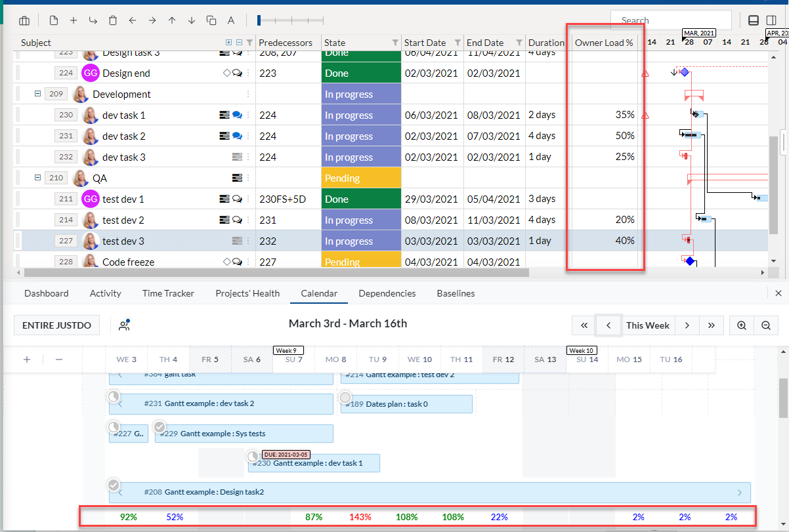Collapse all rows in Subject header
This screenshot has width=789, height=532.
(x=239, y=43)
